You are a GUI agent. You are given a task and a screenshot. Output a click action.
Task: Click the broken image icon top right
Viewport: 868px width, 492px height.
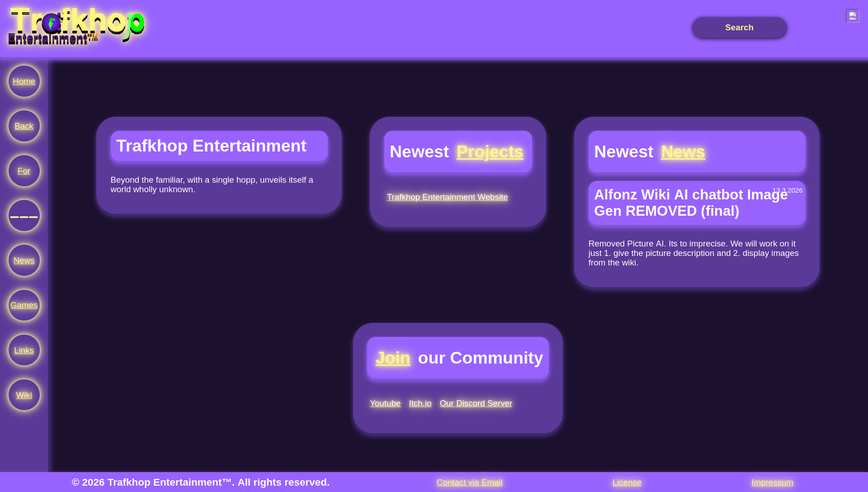coord(852,16)
